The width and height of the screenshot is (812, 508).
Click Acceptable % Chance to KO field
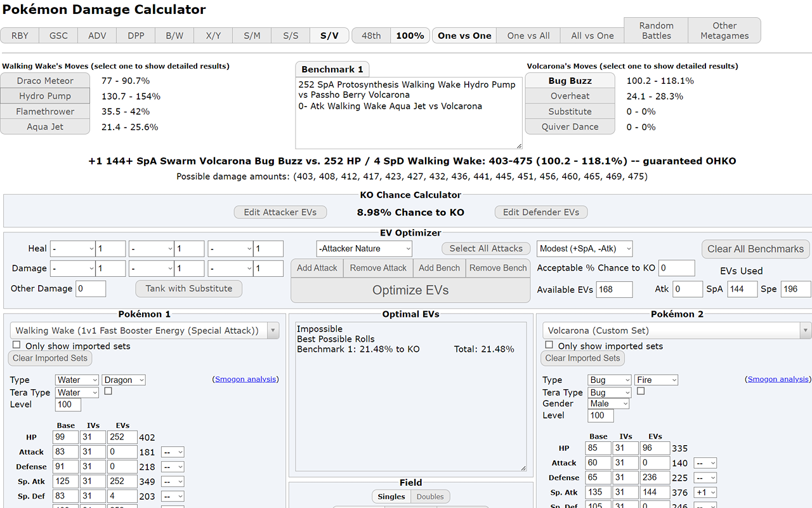click(x=677, y=268)
